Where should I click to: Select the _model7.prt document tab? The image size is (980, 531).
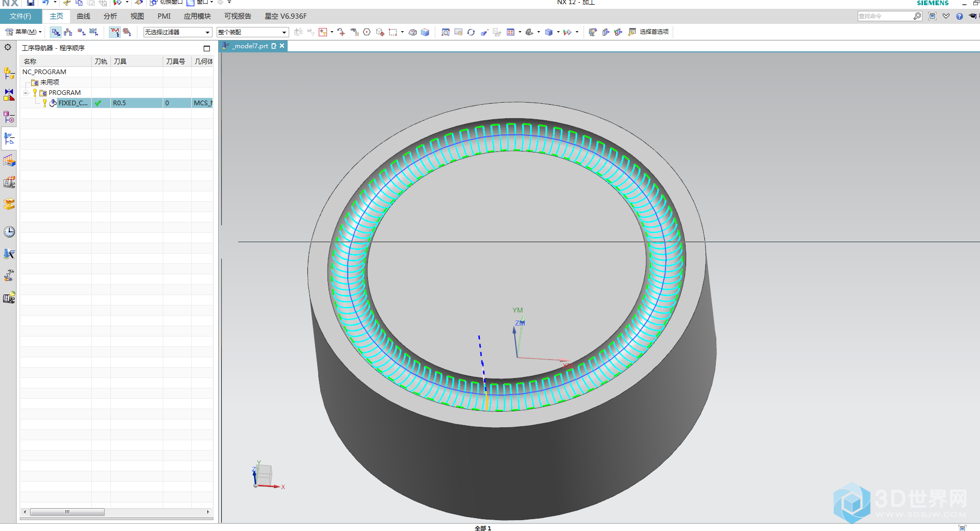(250, 46)
